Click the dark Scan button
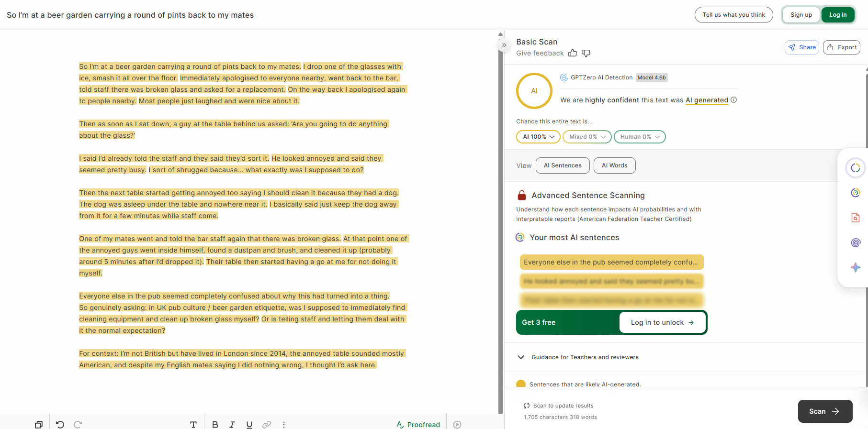868x429 pixels. pyautogui.click(x=825, y=411)
